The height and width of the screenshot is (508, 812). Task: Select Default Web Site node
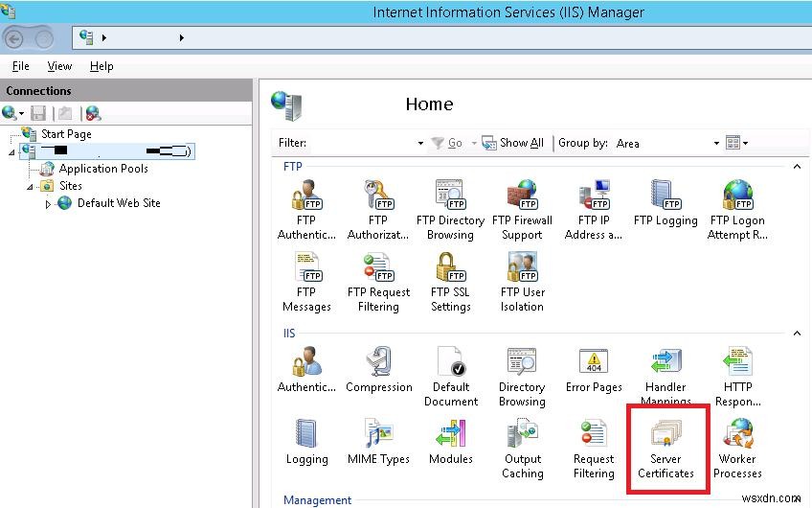pos(119,202)
